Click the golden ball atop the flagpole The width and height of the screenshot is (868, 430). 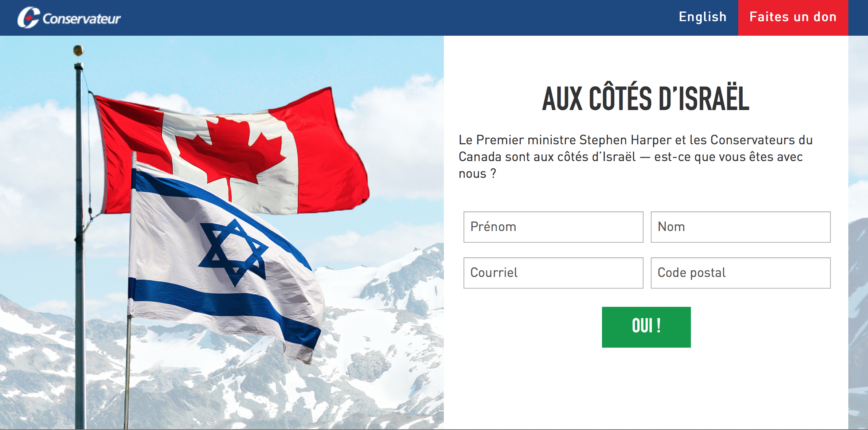tap(78, 50)
